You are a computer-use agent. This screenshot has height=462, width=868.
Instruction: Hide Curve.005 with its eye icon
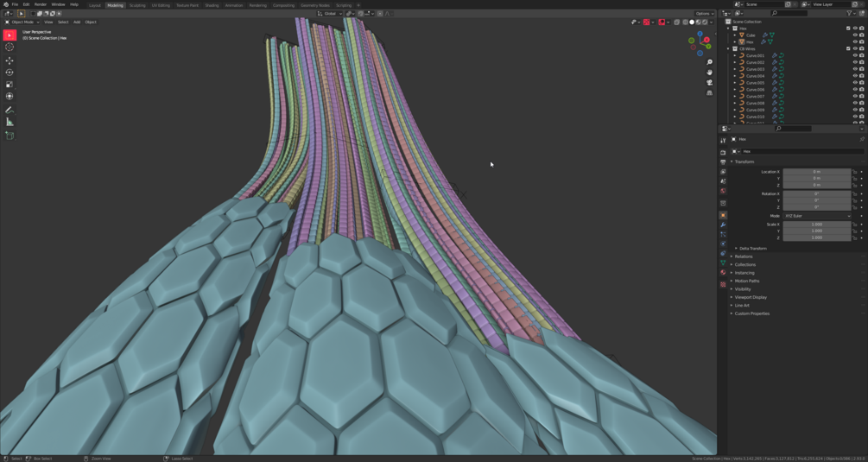[x=855, y=83]
